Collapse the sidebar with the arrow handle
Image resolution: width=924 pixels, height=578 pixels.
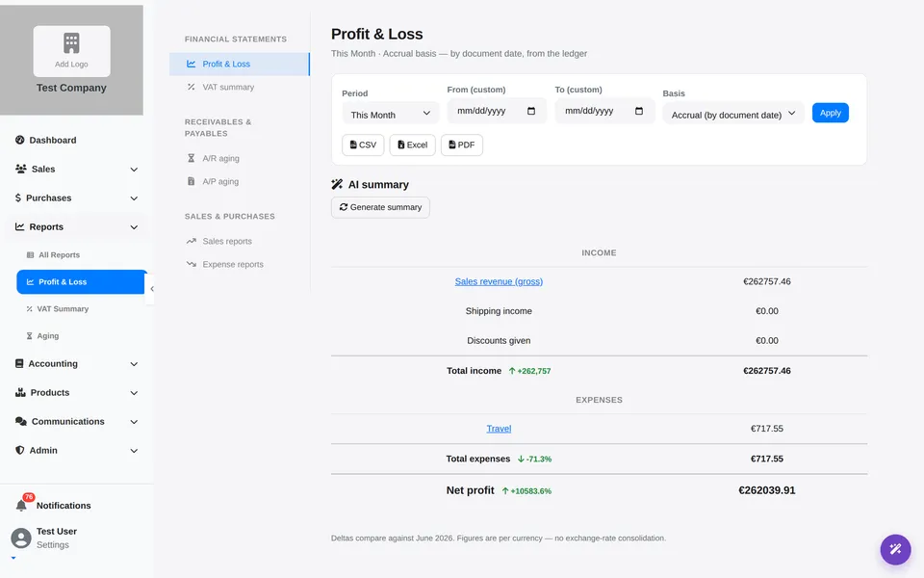(x=151, y=289)
